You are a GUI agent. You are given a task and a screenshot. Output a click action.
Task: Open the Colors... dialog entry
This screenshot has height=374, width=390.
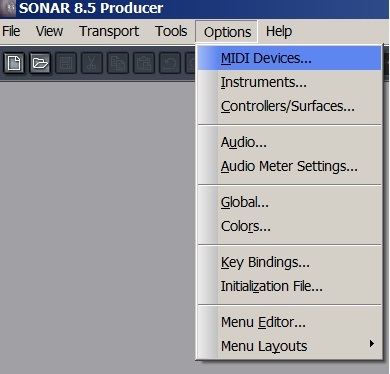click(x=289, y=226)
